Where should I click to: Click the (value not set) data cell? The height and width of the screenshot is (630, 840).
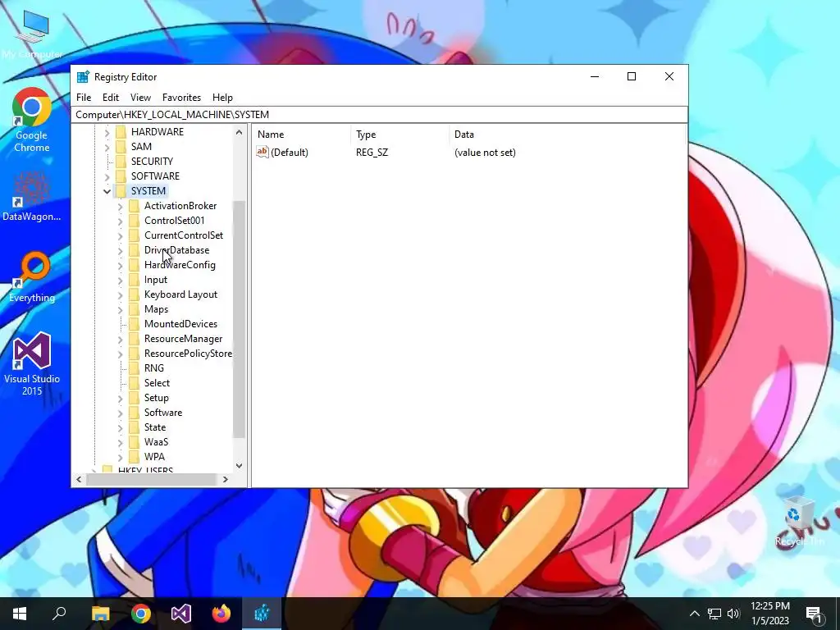coord(485,153)
